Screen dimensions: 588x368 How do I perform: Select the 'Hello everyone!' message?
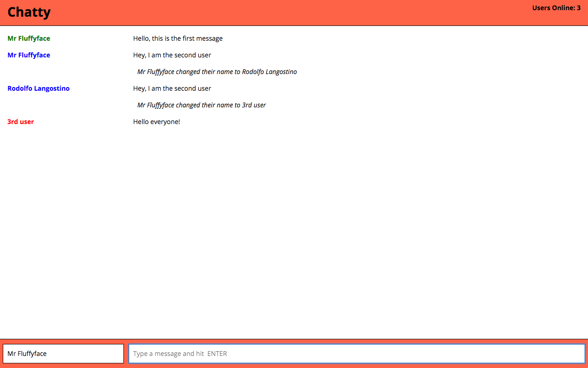[156, 122]
